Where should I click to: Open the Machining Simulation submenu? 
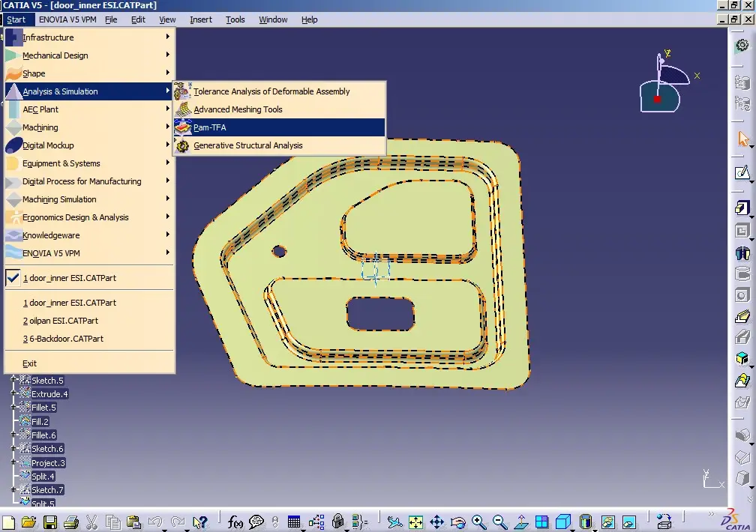(x=89, y=199)
